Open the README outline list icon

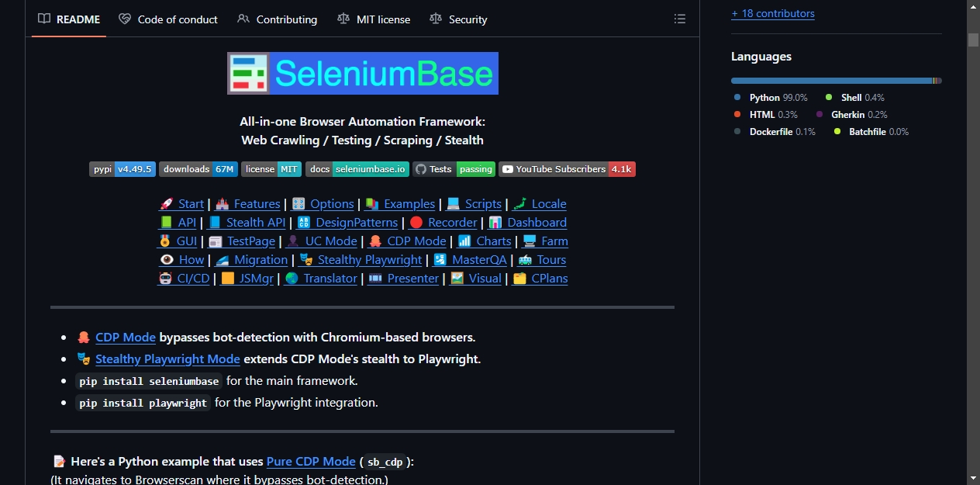tap(680, 19)
